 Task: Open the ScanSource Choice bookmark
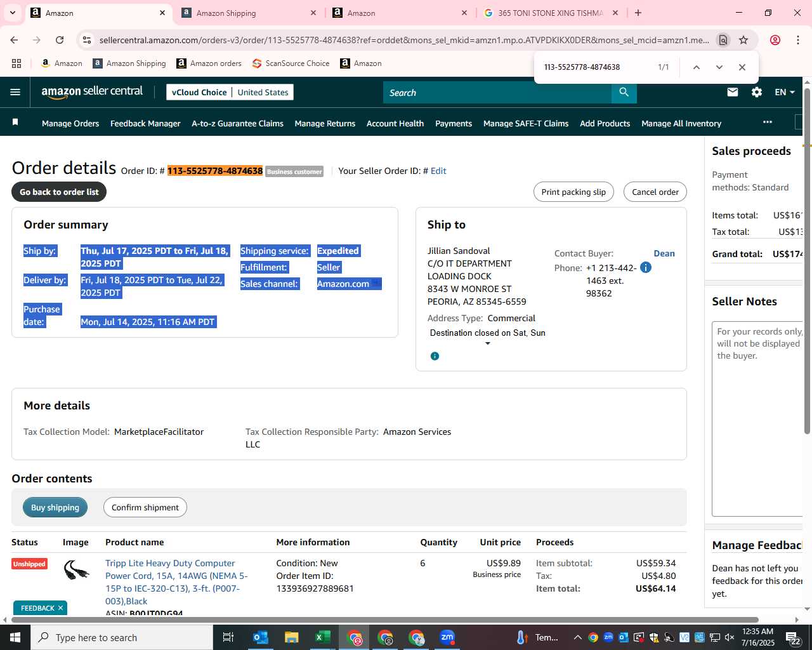coord(291,63)
